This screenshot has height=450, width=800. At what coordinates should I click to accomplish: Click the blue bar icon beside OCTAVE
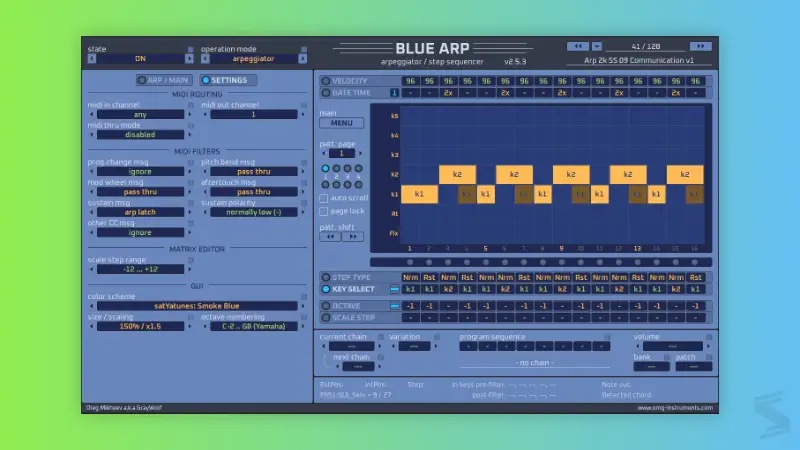tap(394, 306)
